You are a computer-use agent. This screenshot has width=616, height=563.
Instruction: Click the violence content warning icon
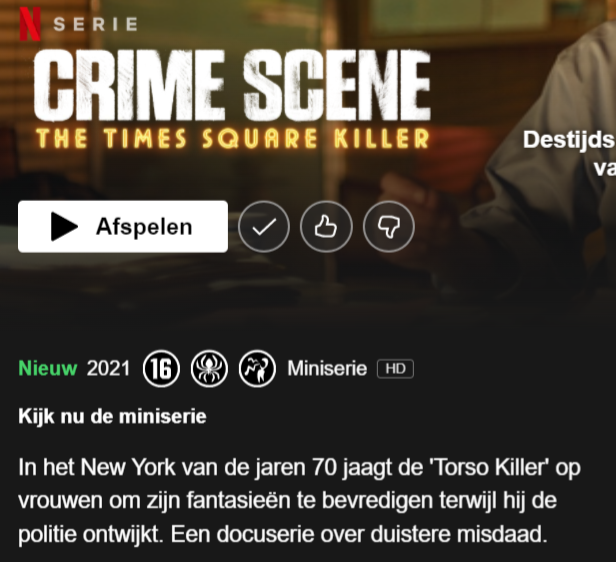coord(257,369)
